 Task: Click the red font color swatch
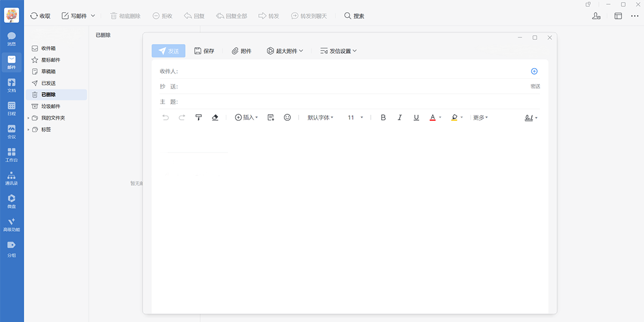coord(433,118)
